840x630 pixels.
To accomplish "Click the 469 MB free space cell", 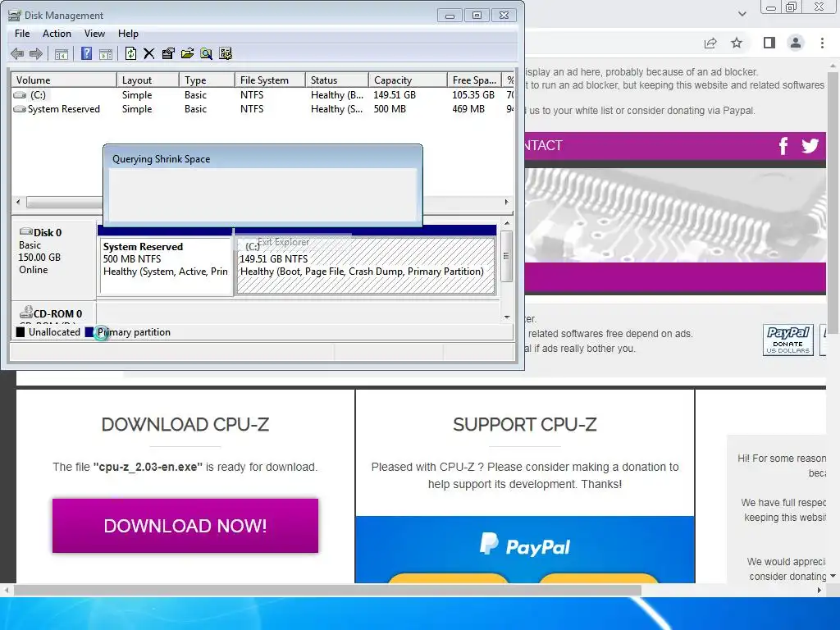I will click(x=468, y=109).
